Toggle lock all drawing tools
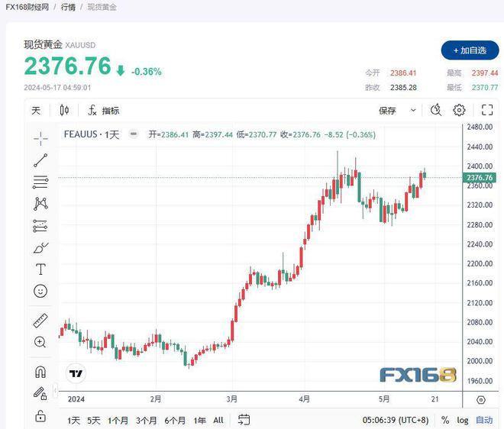The height and width of the screenshot is (429, 504). click(x=40, y=416)
